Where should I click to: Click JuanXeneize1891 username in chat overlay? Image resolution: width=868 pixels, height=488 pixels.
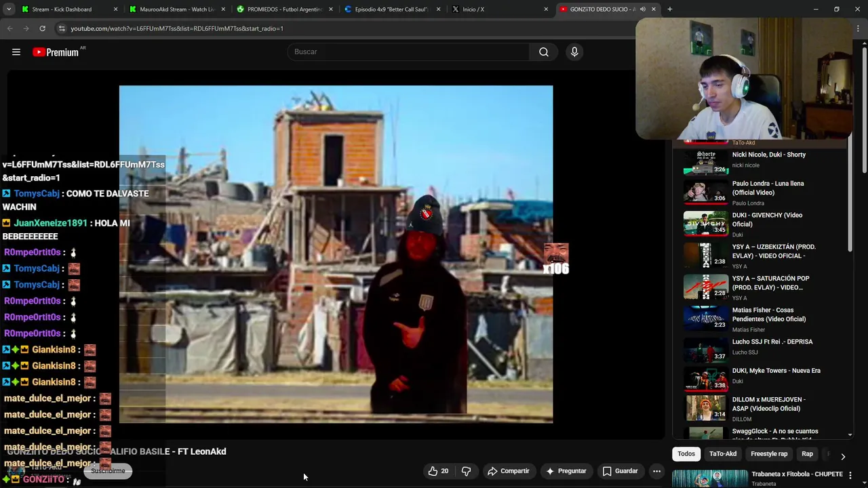(x=50, y=223)
